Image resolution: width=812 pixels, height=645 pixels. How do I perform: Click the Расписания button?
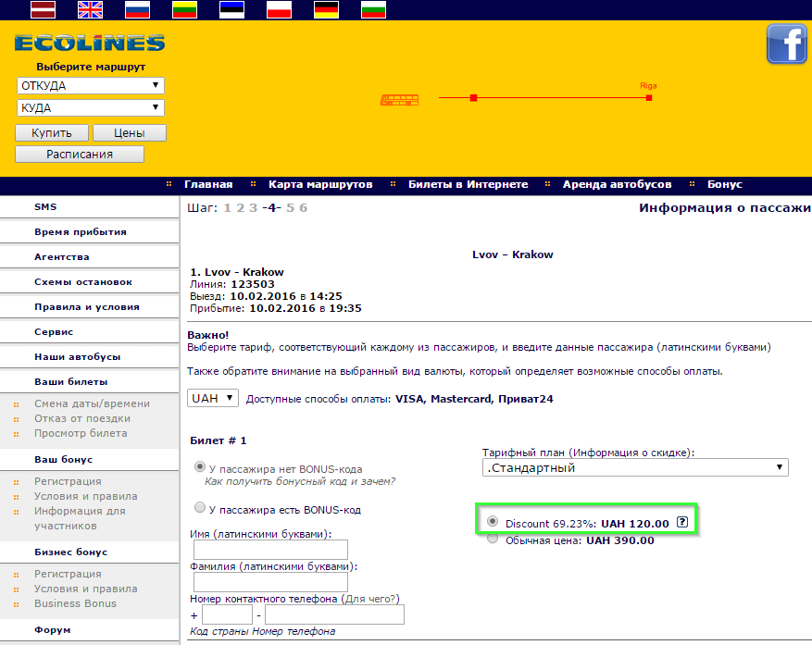[x=80, y=155]
